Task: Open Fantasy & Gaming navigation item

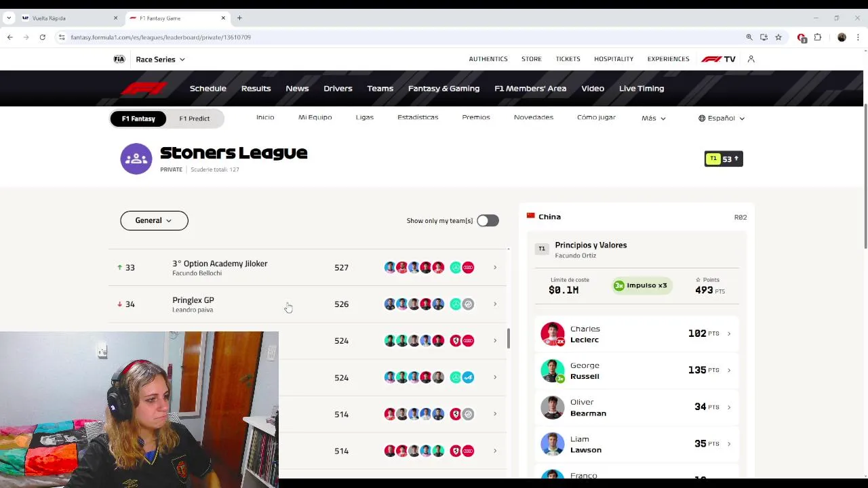Action: click(x=443, y=89)
